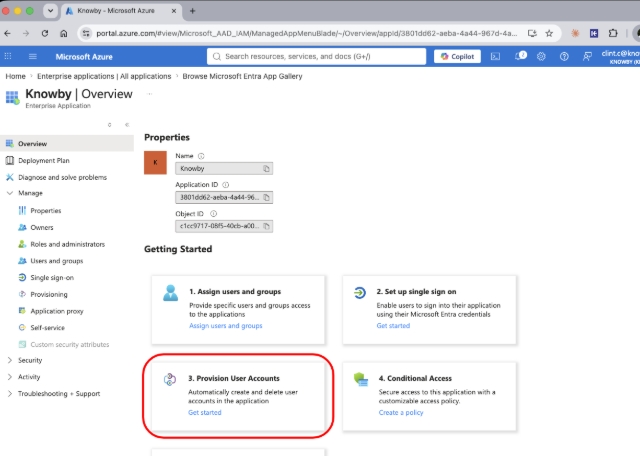Screen dimensions: 640x456
Task: Open the hamburger portal menu
Action: point(33,56)
